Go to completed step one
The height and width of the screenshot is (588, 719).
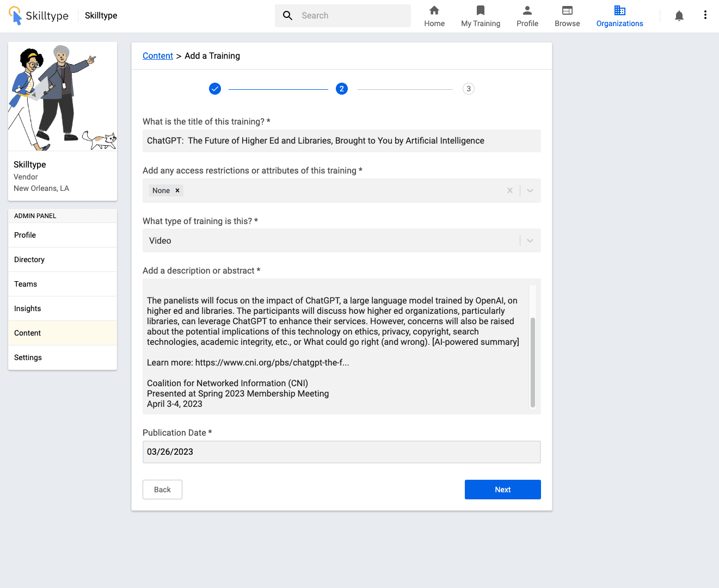point(215,89)
